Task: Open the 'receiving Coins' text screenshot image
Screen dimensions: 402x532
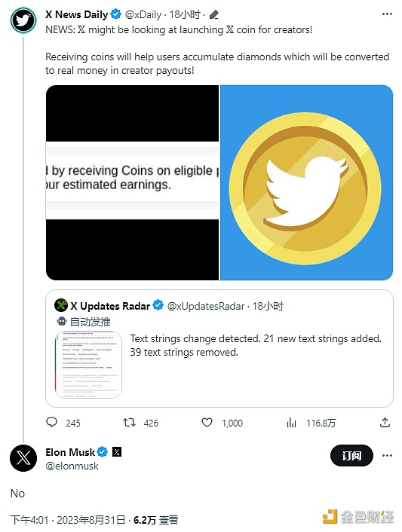Action: pyautogui.click(x=133, y=182)
